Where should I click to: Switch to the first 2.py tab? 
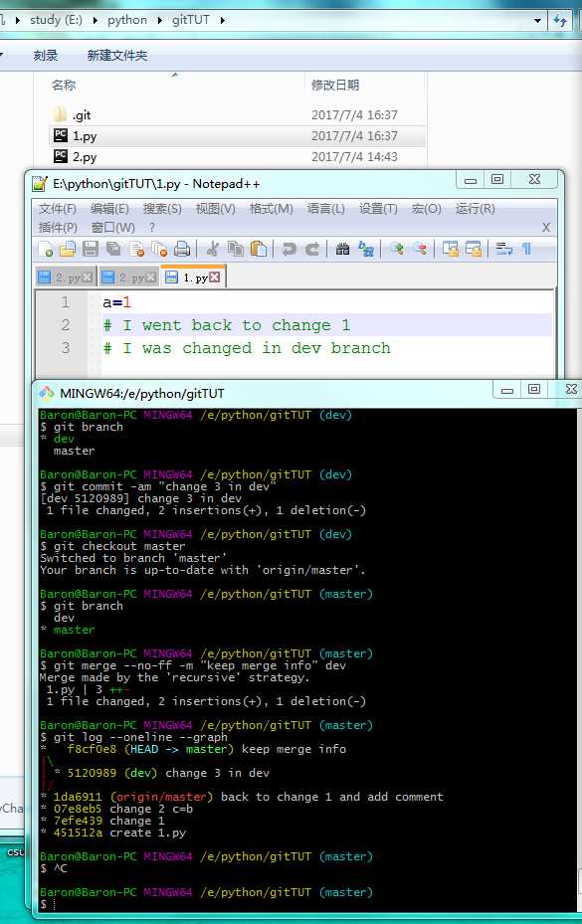click(x=65, y=277)
